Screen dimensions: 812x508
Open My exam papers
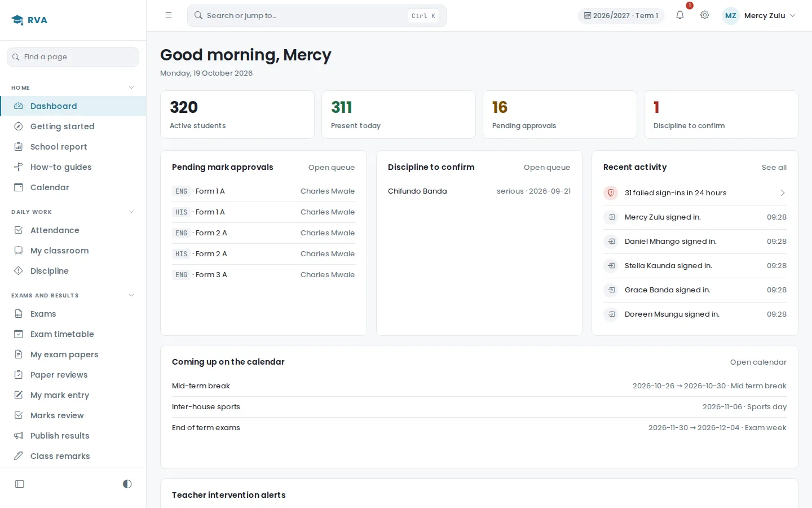(73, 354)
